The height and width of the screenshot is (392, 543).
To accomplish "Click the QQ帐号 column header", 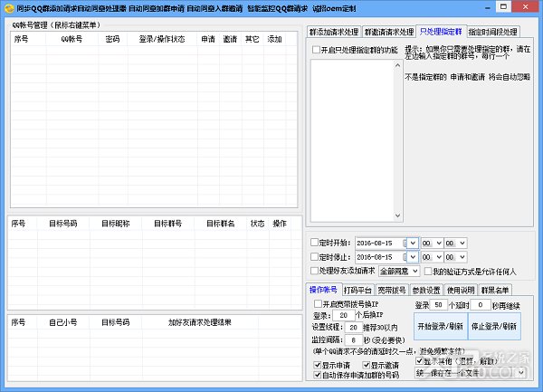I will point(72,39).
